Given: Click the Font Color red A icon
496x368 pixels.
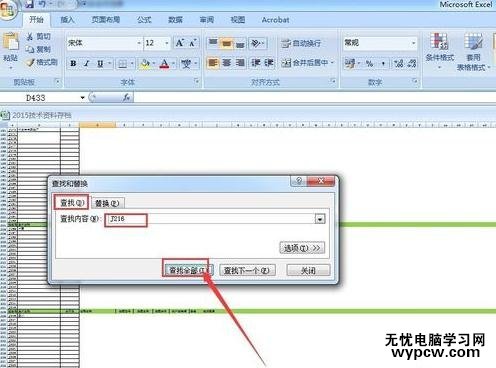Looking at the screenshot, I should [164, 63].
